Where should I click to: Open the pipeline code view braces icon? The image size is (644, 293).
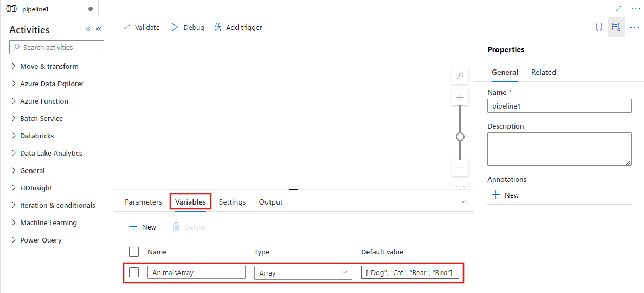(599, 27)
